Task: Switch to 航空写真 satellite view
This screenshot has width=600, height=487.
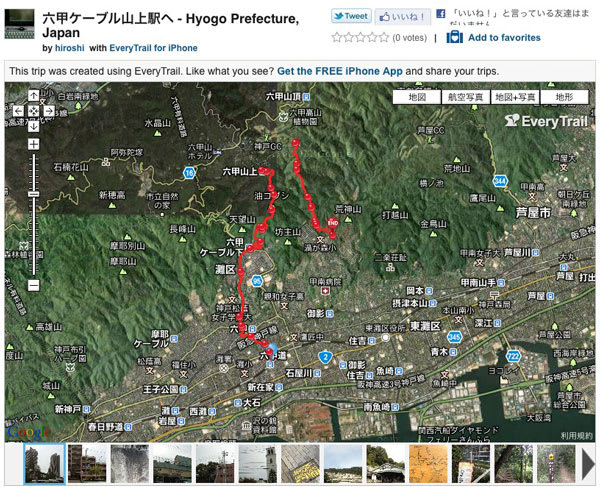Action: [466, 97]
